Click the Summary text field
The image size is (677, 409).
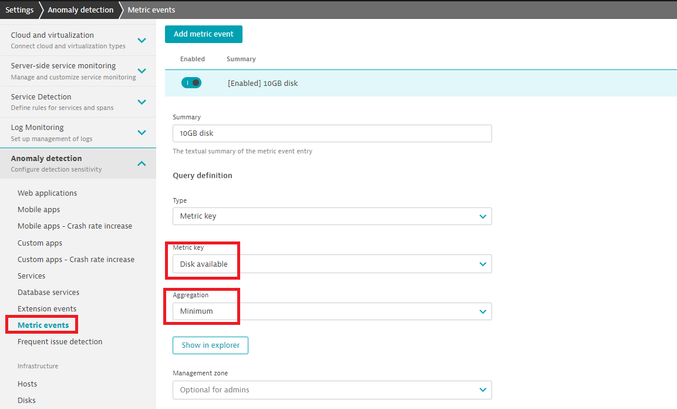[x=332, y=133]
